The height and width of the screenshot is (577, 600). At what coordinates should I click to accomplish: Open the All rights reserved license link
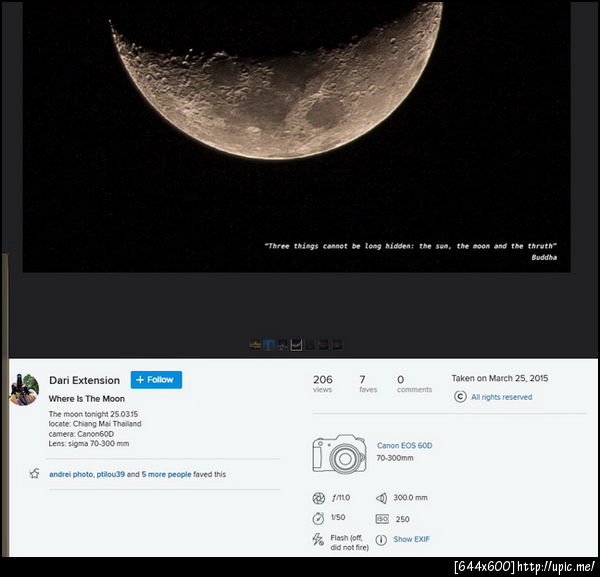501,397
